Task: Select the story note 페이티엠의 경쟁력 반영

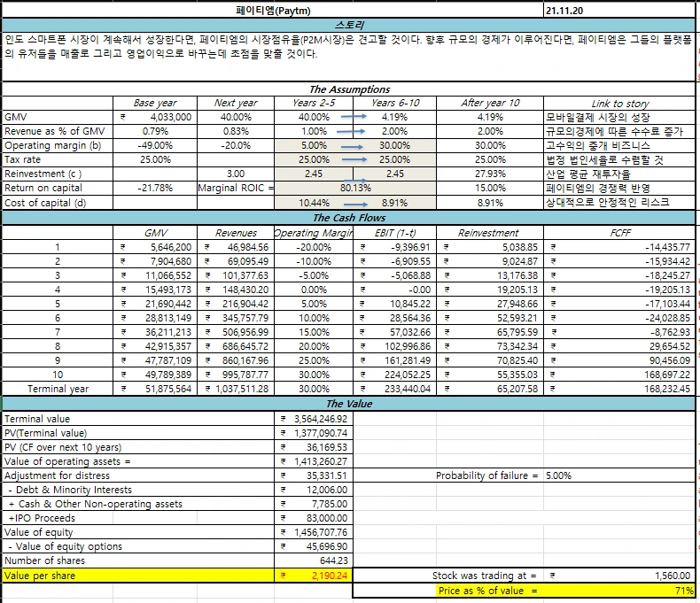Action: (619, 188)
